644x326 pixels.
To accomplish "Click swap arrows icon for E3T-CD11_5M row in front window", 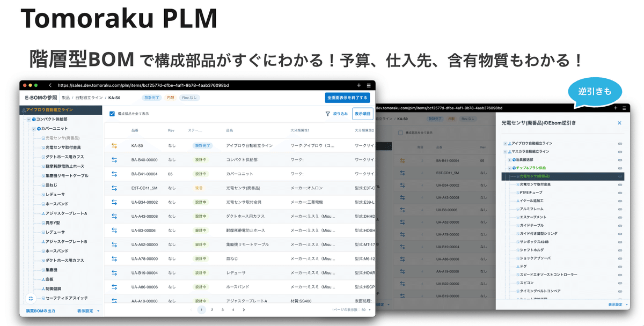I will (114, 188).
